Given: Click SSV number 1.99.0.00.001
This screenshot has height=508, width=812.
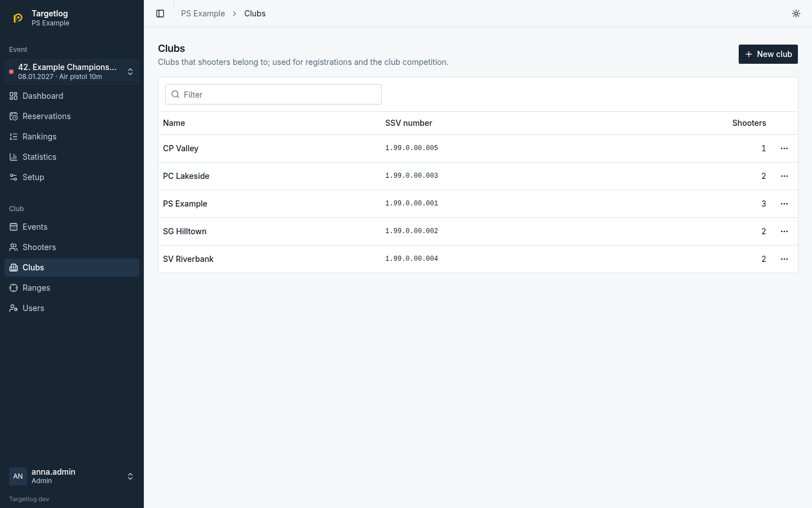Looking at the screenshot, I should [412, 204].
